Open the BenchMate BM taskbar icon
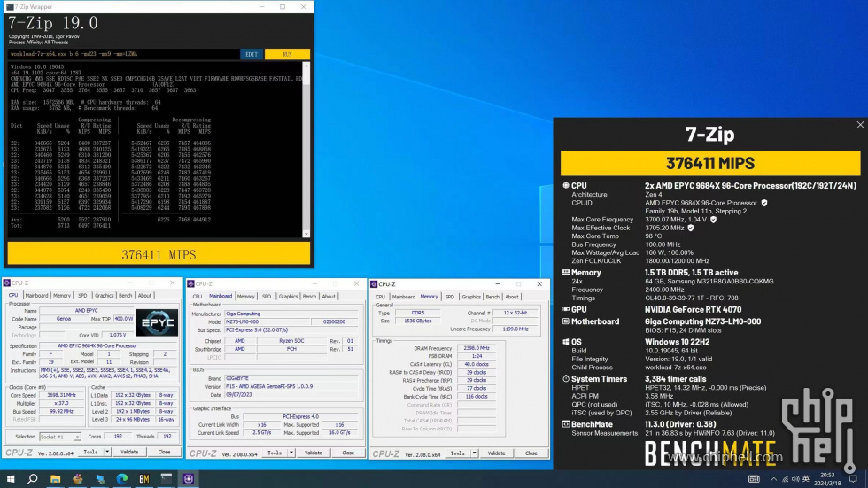Image resolution: width=868 pixels, height=488 pixels. 143,478
